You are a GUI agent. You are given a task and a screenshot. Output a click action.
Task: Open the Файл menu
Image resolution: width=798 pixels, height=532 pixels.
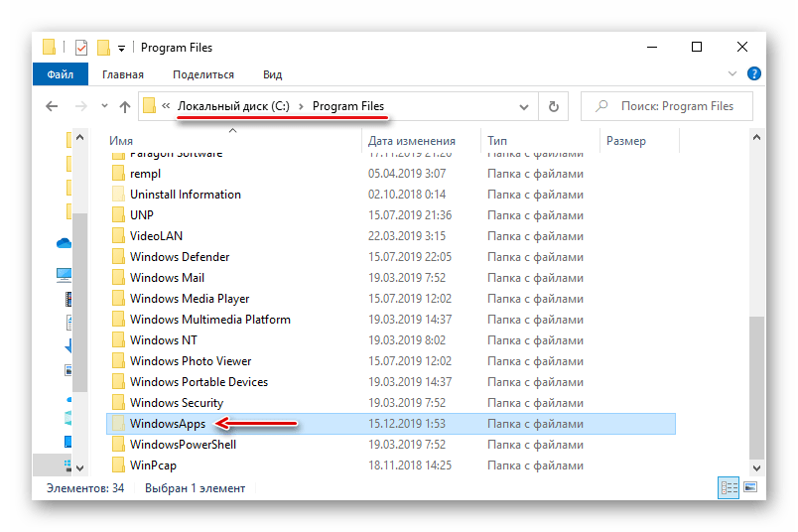click(x=61, y=74)
